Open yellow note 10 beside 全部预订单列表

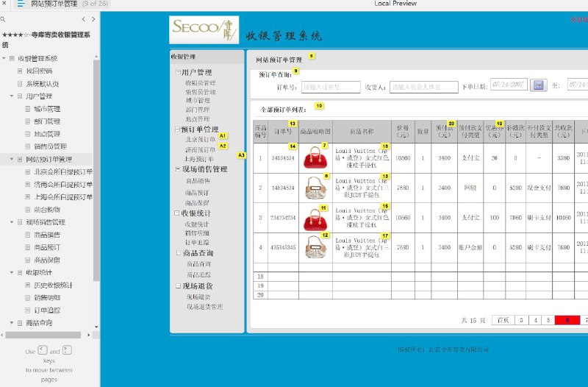pyautogui.click(x=319, y=106)
